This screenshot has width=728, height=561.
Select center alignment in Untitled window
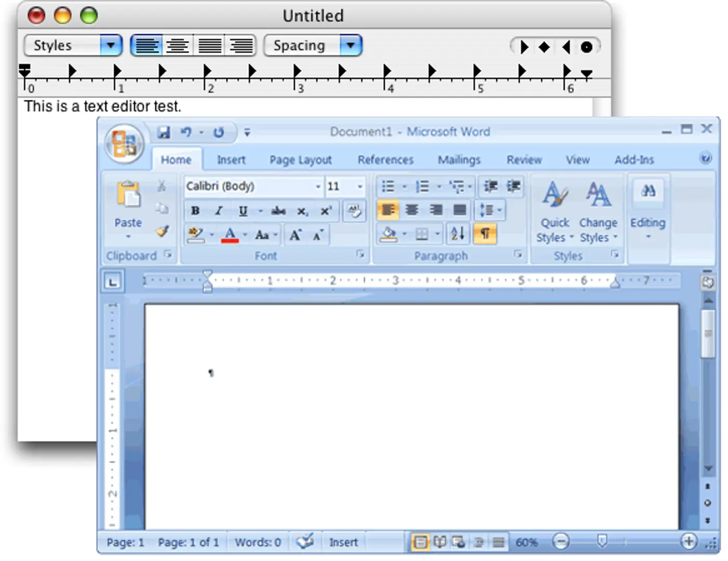click(x=178, y=46)
